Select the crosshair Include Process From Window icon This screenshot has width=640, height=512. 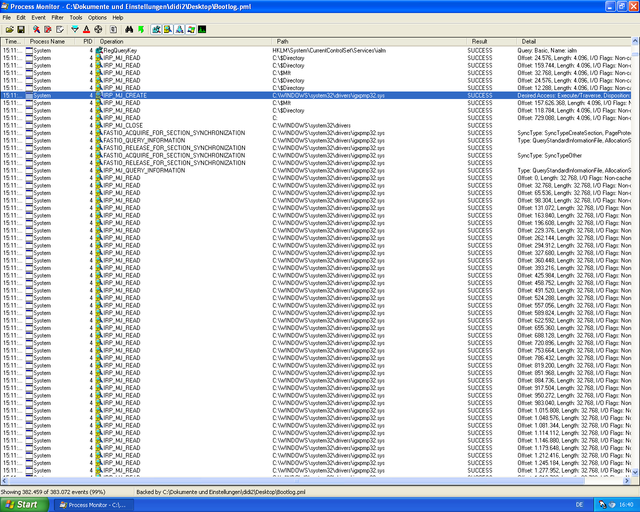click(98, 29)
